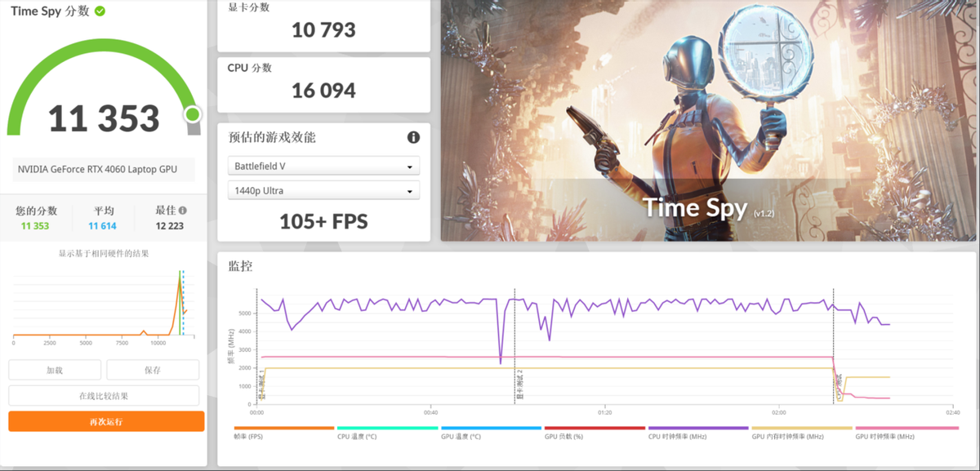The image size is (980, 471).
Task: Click the Time Spy banner image
Action: tap(709, 121)
